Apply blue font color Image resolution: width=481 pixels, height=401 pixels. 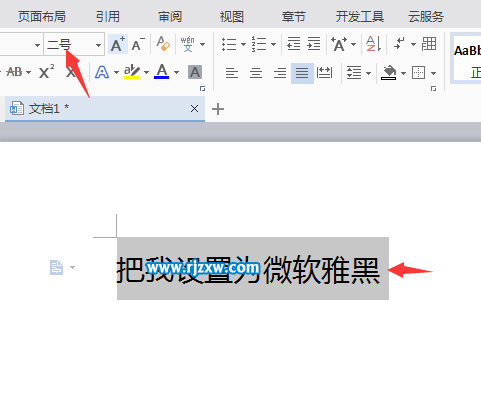(162, 72)
